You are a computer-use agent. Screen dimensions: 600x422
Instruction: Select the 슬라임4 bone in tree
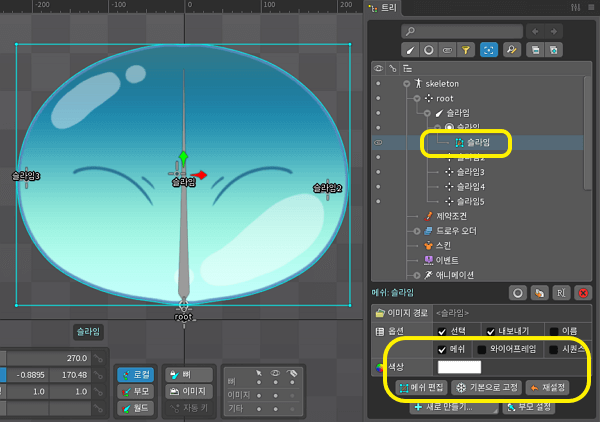[x=470, y=187]
